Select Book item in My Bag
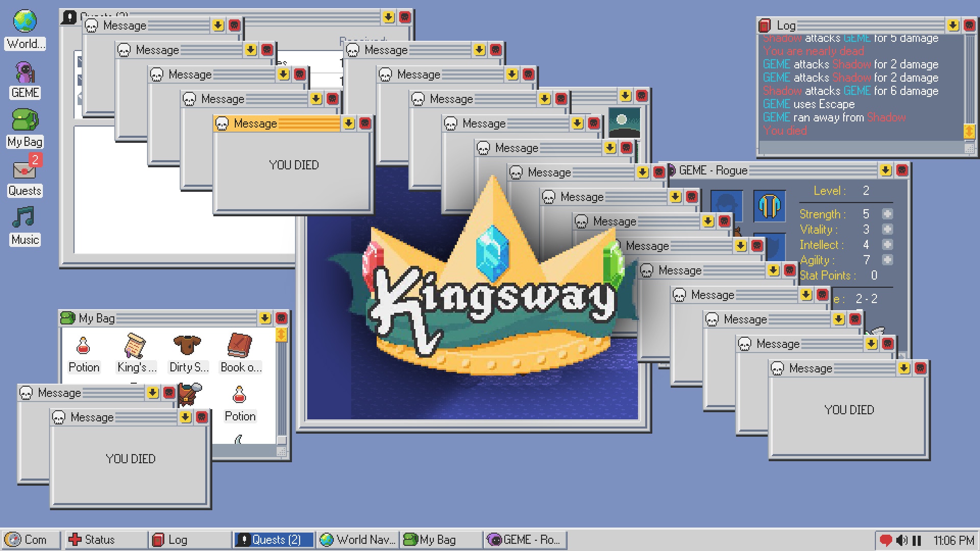The image size is (980, 551). tap(240, 346)
